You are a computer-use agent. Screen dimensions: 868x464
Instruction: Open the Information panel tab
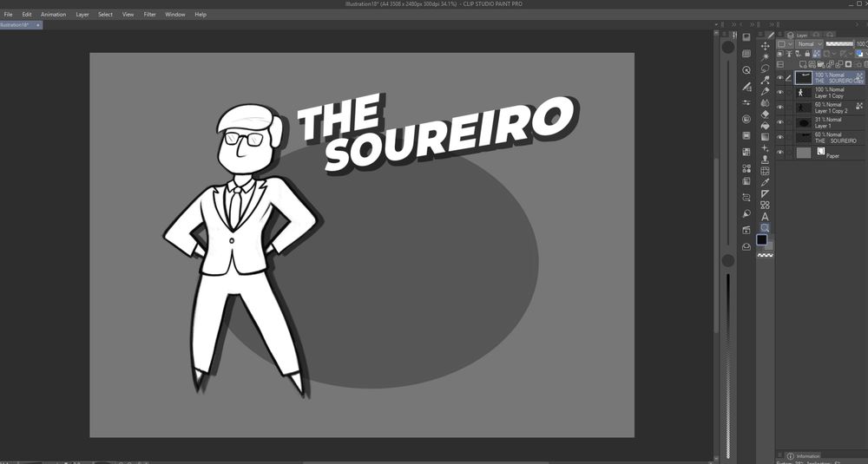click(x=803, y=456)
